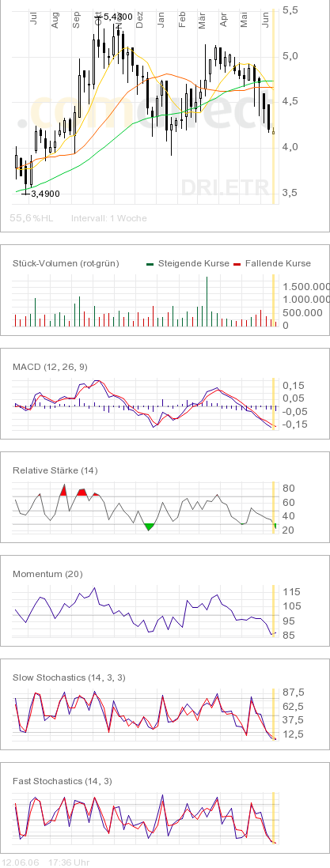Viewport: 330px width, 868px height.
Task: Click the 115 Momentum axis value
Action: click(x=290, y=592)
